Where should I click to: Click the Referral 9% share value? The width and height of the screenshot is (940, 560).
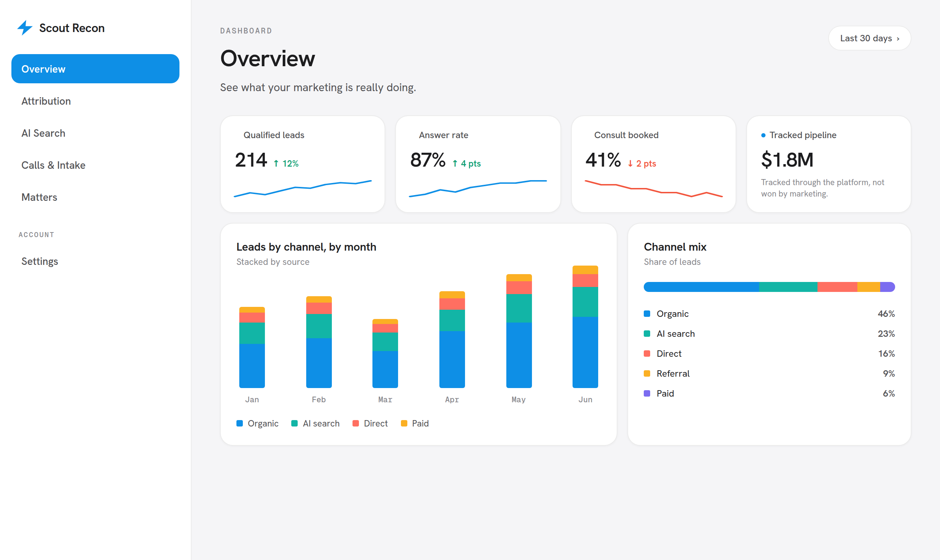tap(889, 373)
